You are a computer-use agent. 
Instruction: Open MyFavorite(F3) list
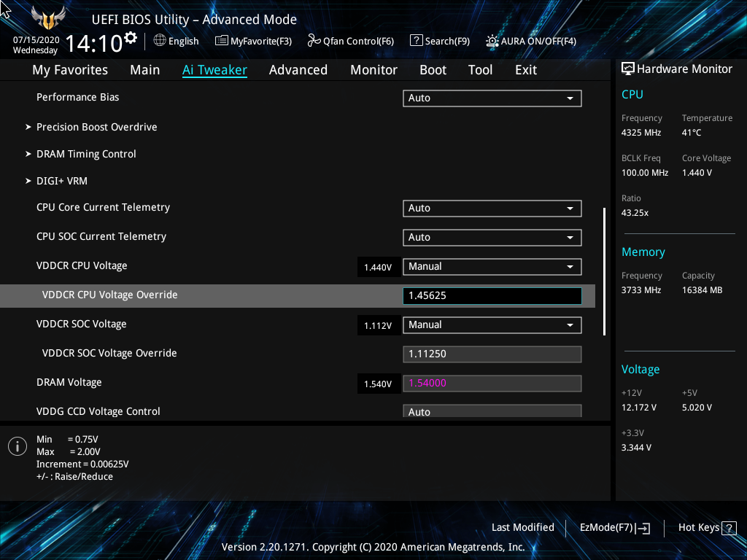pos(253,41)
